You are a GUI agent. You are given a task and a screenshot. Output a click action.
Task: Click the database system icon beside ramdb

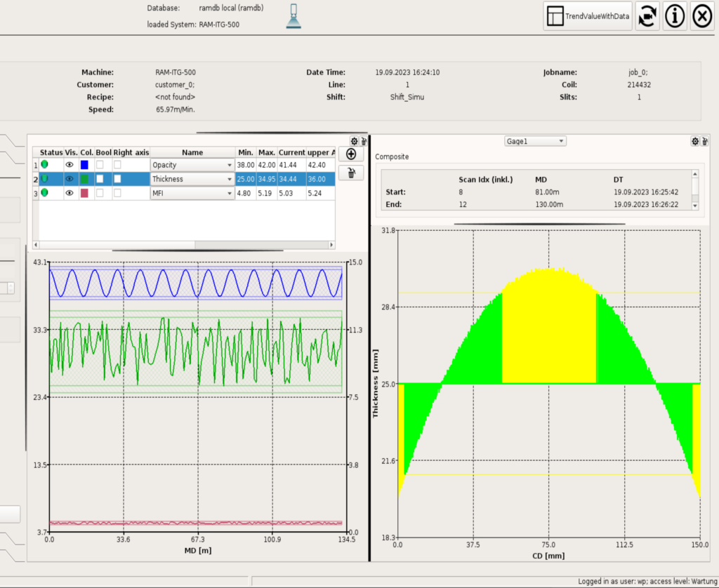point(293,17)
